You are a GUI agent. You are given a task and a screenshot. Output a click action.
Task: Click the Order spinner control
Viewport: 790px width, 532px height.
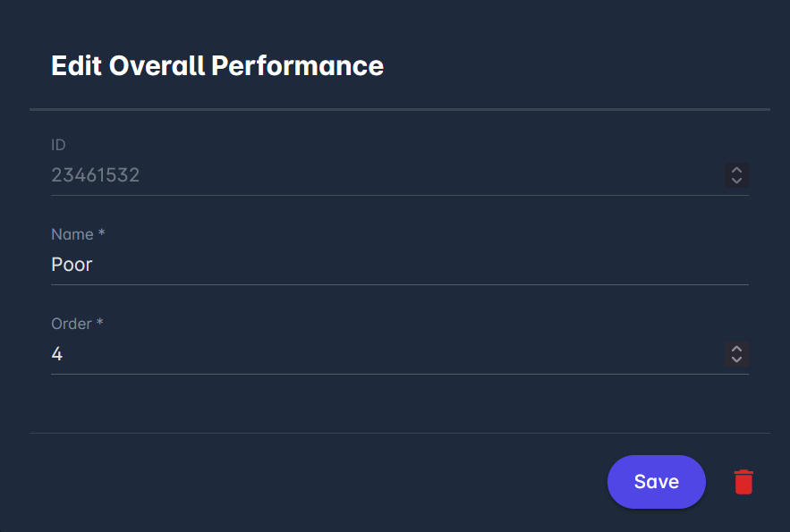tap(736, 354)
